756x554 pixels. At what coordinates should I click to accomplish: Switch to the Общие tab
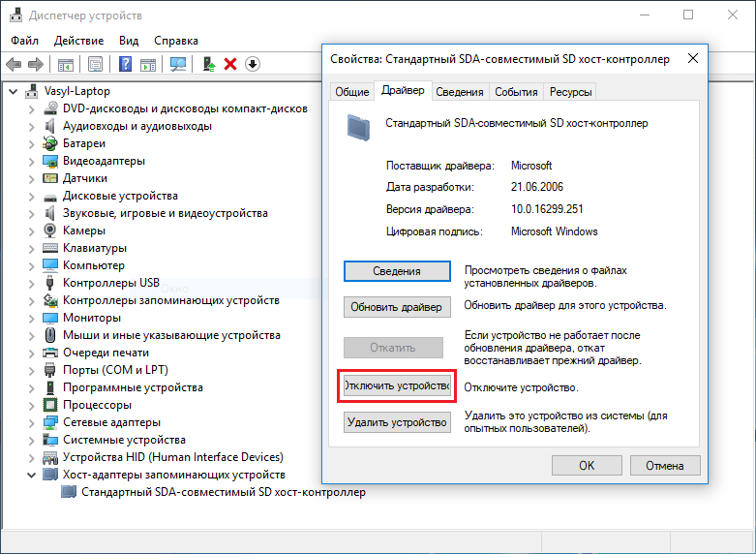click(x=352, y=92)
